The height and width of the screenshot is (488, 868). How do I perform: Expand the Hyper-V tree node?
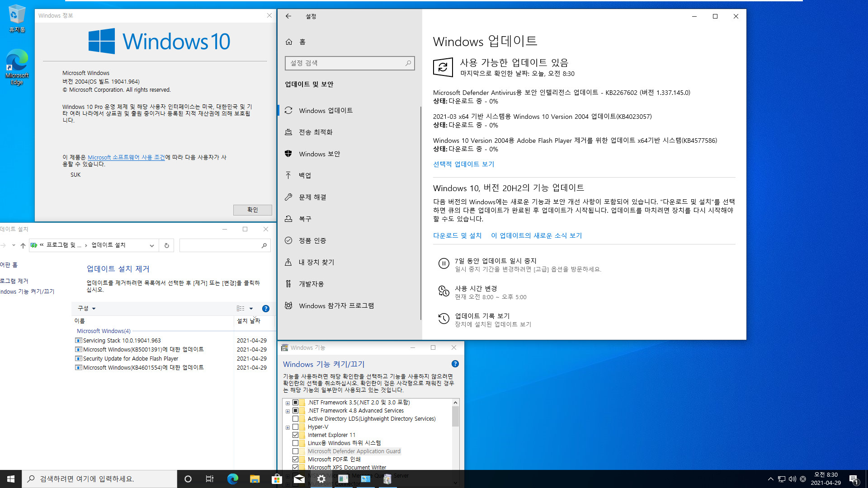(x=288, y=427)
